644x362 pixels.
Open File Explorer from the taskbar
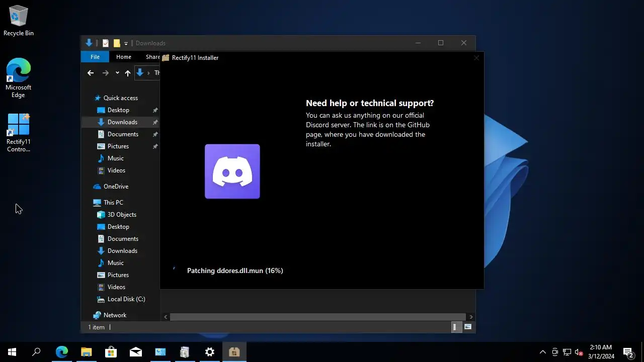(87, 352)
